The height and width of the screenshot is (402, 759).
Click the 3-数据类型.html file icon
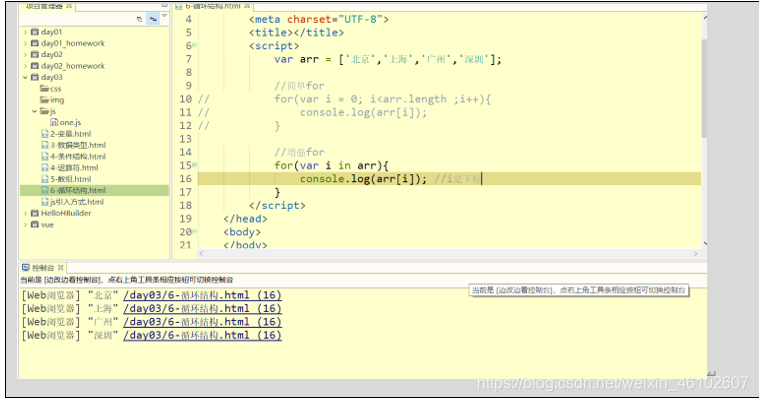(45, 145)
